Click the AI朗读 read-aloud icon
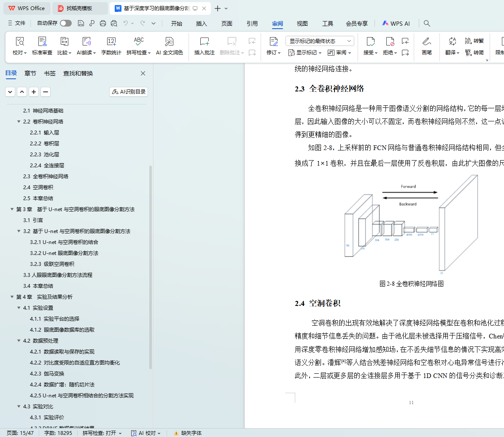The height and width of the screenshot is (437, 504). 86,42
